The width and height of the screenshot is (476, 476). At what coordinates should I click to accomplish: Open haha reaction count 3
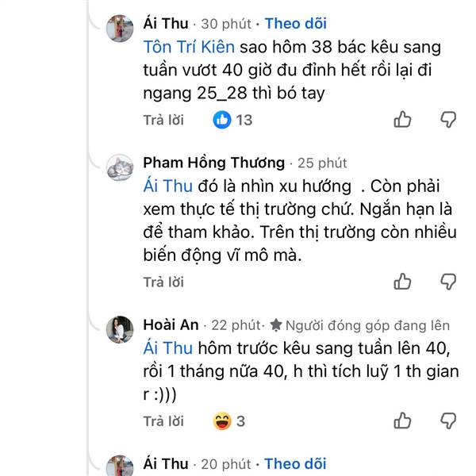[x=230, y=421]
